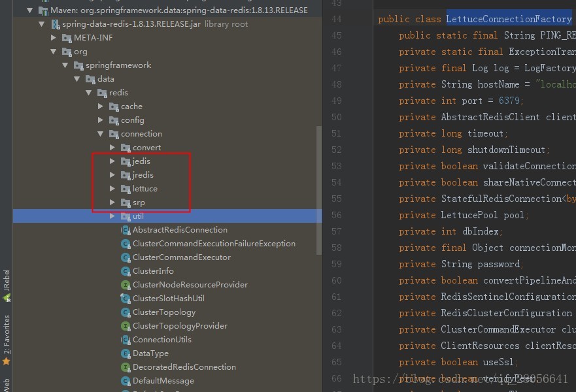The width and height of the screenshot is (576, 392).
Task: Click the ClusterTopology class icon
Action: point(126,312)
